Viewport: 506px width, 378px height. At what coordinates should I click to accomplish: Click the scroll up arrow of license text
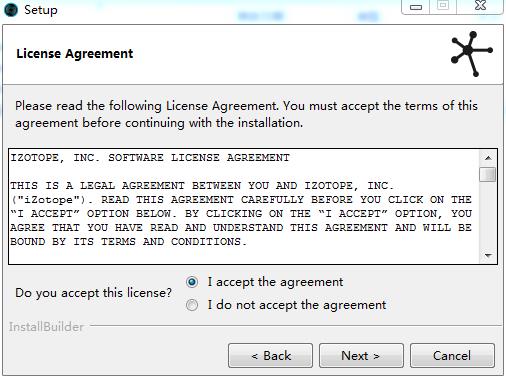(x=488, y=158)
